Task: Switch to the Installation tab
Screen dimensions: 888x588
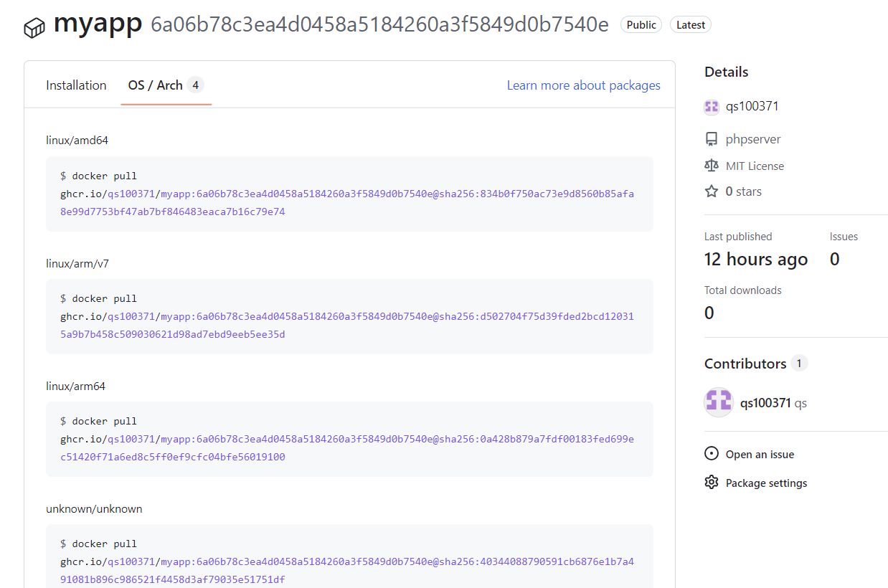Action: (76, 85)
